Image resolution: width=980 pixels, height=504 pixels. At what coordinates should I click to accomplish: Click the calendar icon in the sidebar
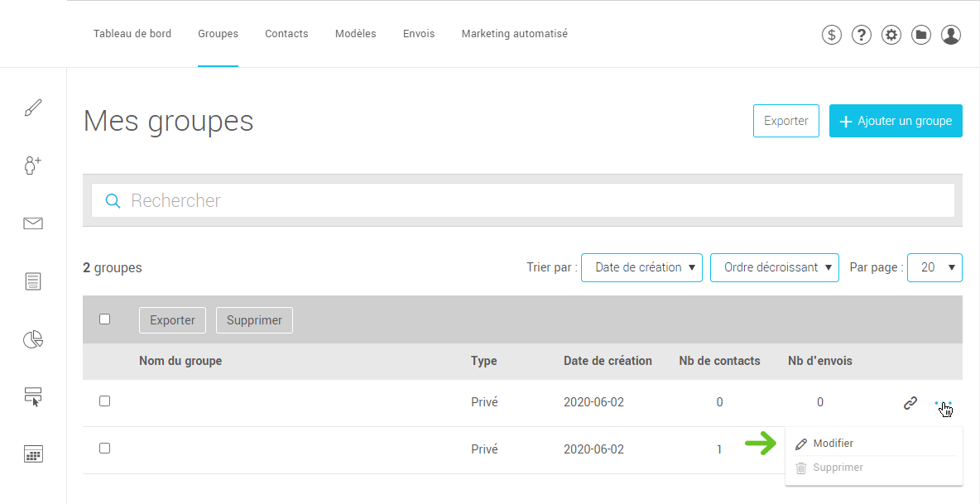tap(33, 454)
